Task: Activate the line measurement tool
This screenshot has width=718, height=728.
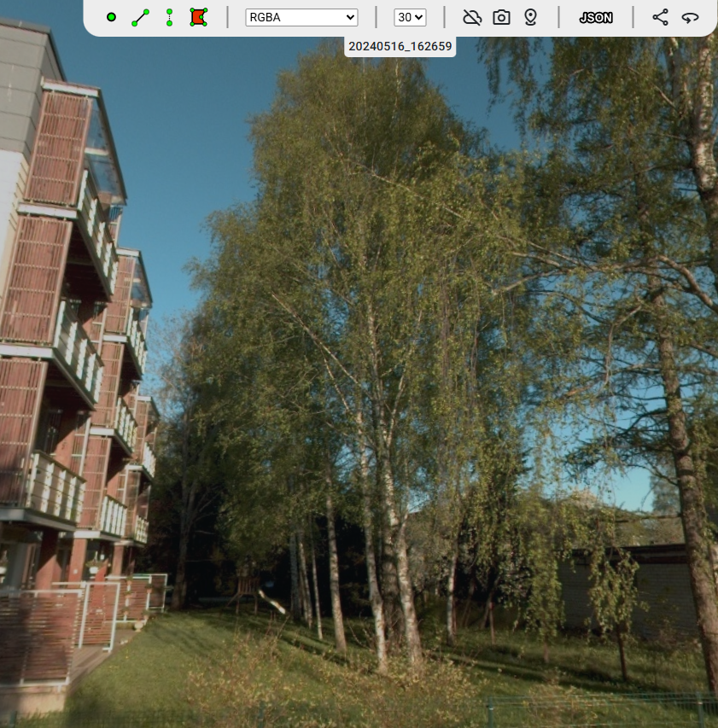Action: (141, 17)
